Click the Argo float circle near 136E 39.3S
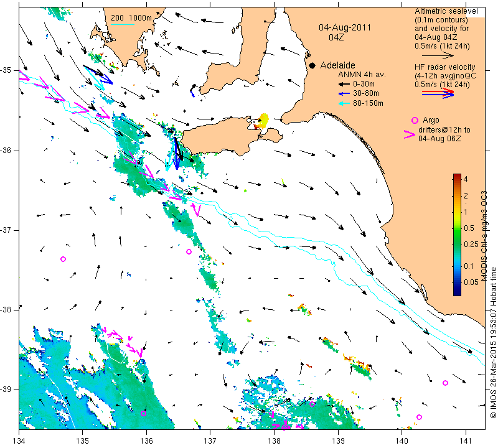Screen dimensions: 498x448 tap(144, 413)
